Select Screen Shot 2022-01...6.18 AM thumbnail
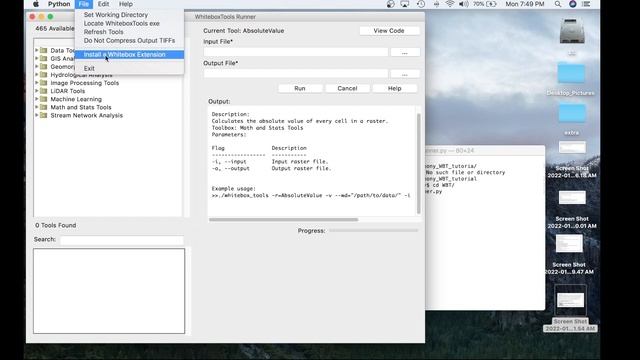 click(572, 147)
